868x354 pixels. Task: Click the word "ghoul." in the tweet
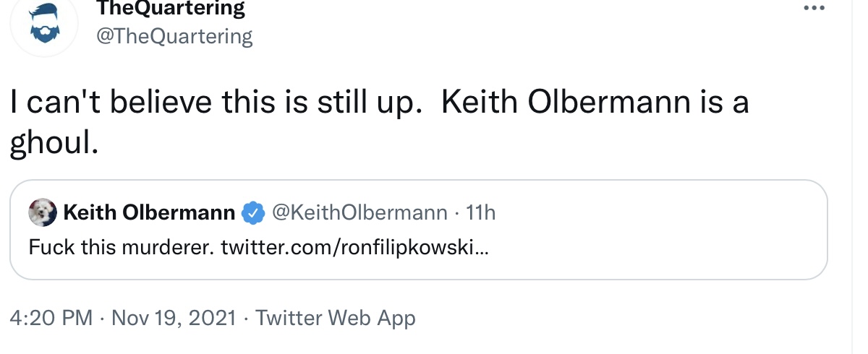point(54,144)
